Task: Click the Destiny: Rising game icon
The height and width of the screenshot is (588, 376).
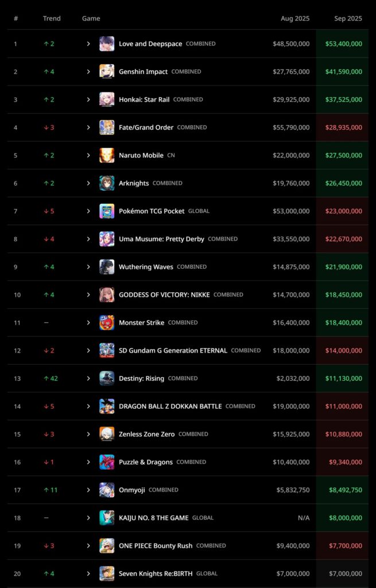Action: (107, 378)
